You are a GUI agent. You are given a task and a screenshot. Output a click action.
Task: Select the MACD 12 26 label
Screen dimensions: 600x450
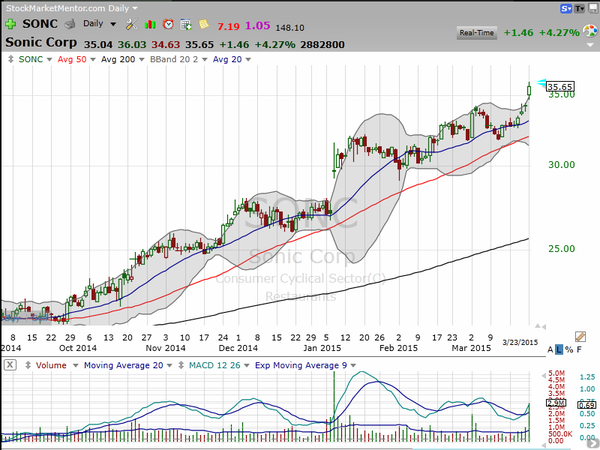215,365
